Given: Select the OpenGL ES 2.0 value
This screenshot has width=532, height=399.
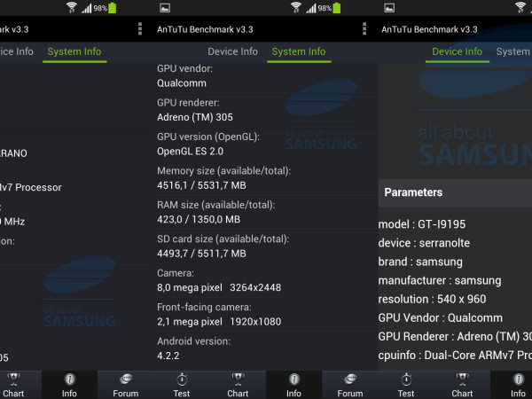Looking at the screenshot, I should pyautogui.click(x=190, y=152).
